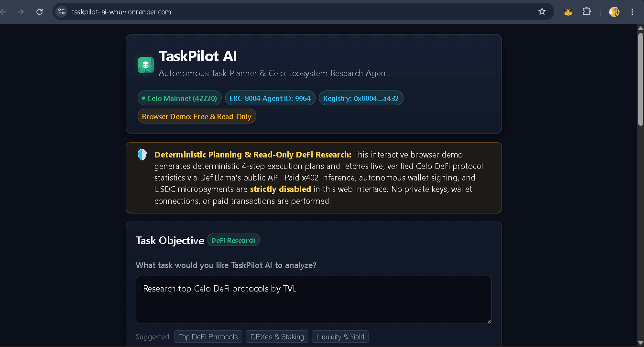Screen dimensions: 644x347
Task: Click the page vertical scrollbar thumb
Action: (x=641, y=79)
